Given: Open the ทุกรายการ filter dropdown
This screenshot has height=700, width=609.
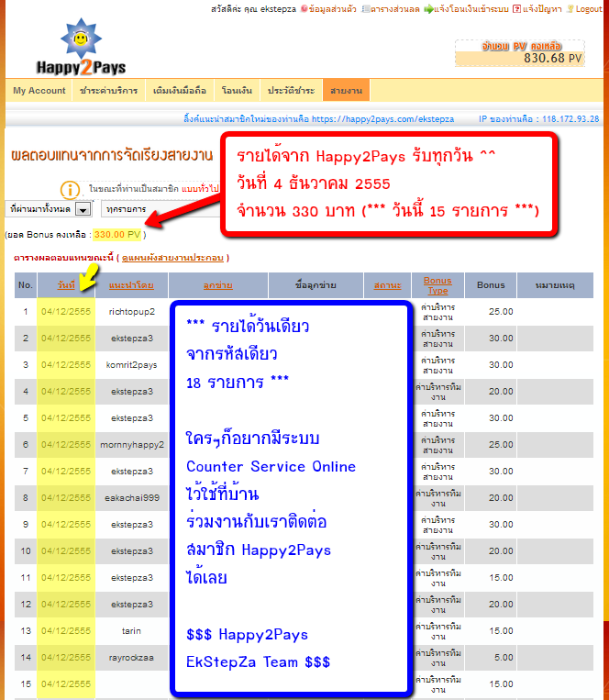Looking at the screenshot, I should tap(161, 209).
